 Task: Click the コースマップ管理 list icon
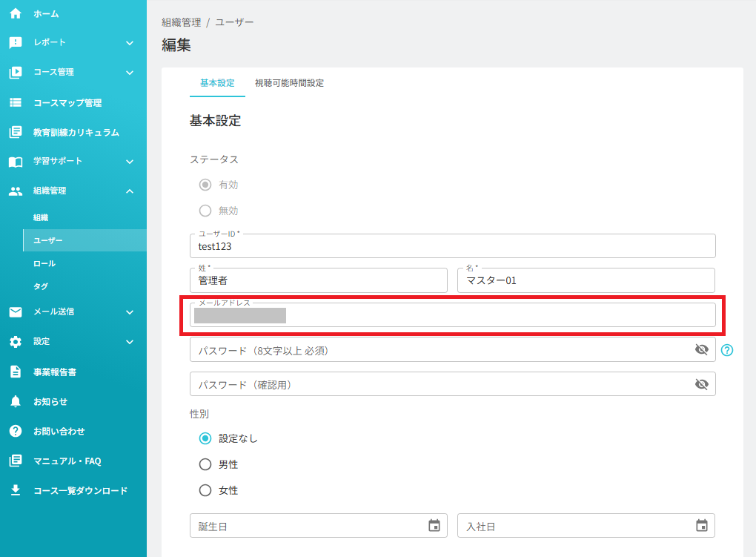coord(16,102)
